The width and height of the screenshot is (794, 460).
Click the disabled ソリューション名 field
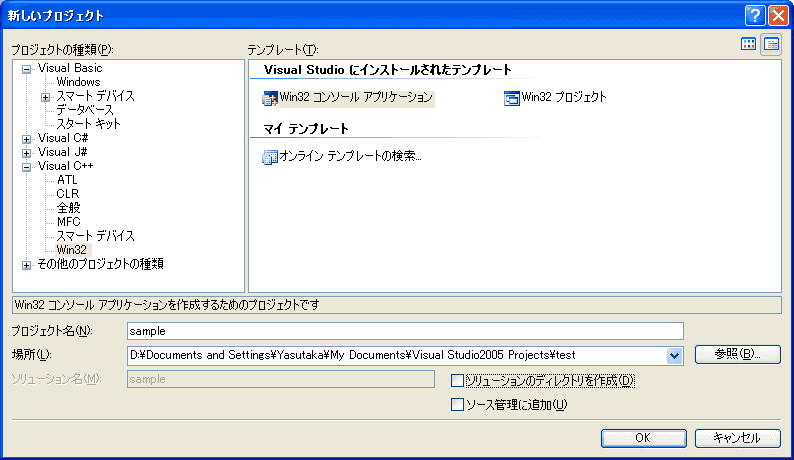pyautogui.click(x=281, y=379)
